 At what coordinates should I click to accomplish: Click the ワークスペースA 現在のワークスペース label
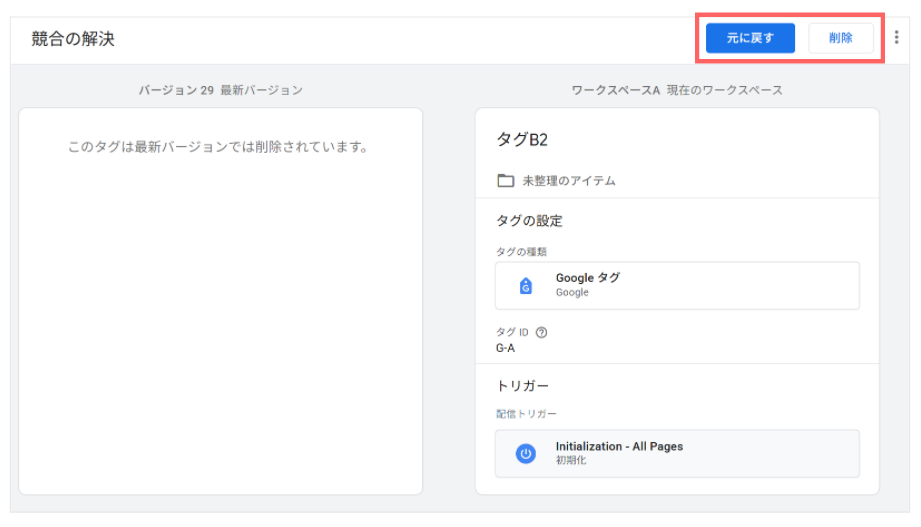[x=677, y=90]
